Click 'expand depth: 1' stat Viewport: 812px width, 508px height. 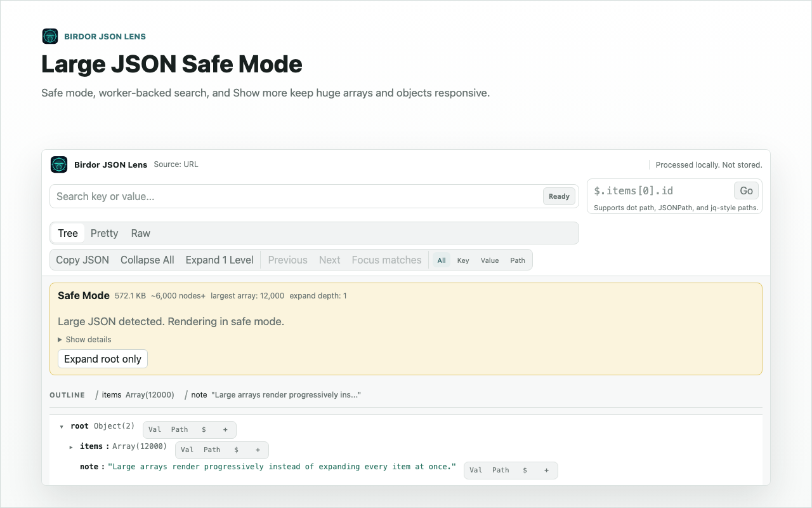click(318, 296)
